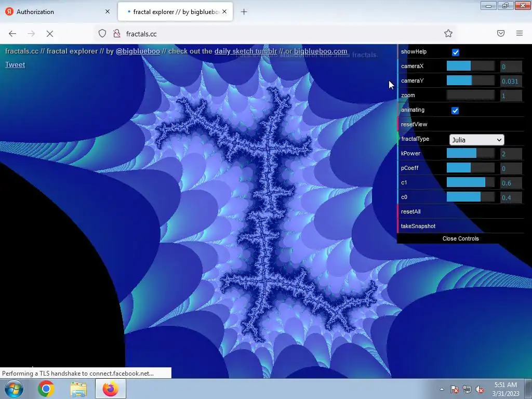Viewport: 532px width, 399px height.
Task: Click the network tray icon
Action: [467, 389]
